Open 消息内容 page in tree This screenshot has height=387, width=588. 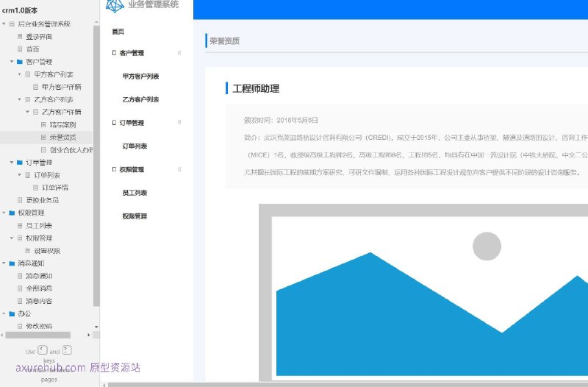click(39, 301)
